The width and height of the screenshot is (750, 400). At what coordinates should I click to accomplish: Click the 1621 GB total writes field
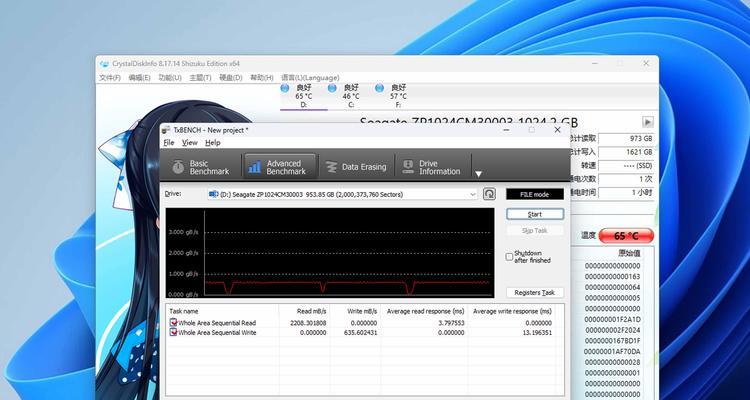point(626,152)
